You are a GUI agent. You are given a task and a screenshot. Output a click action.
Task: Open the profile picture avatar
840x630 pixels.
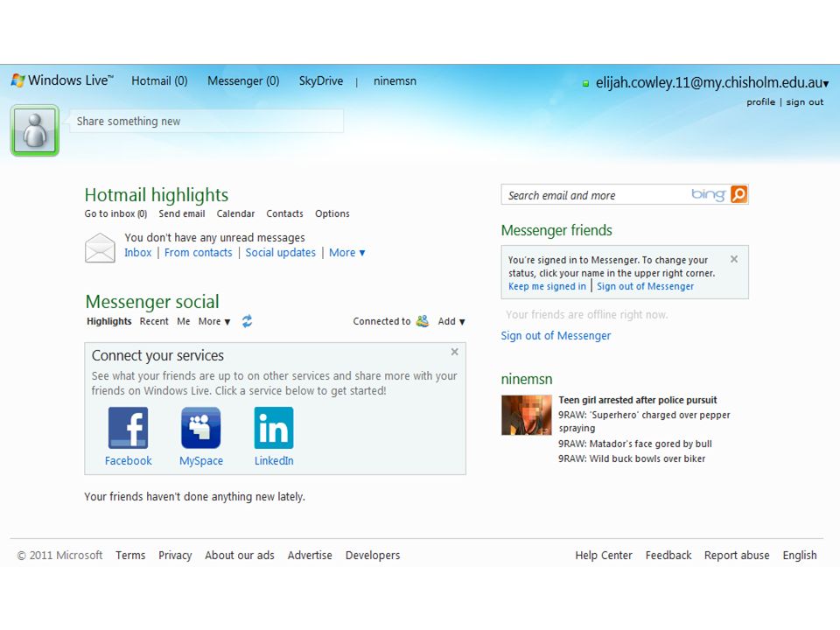(35, 130)
